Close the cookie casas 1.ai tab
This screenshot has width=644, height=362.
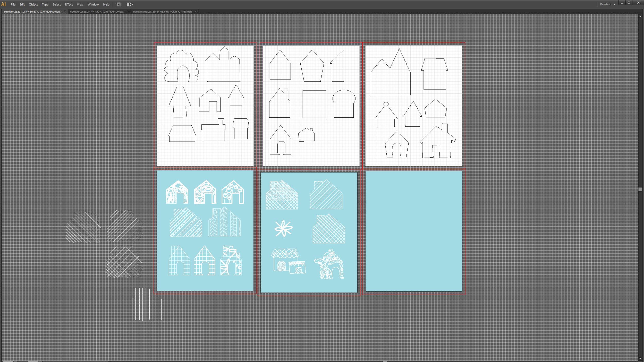pyautogui.click(x=65, y=12)
